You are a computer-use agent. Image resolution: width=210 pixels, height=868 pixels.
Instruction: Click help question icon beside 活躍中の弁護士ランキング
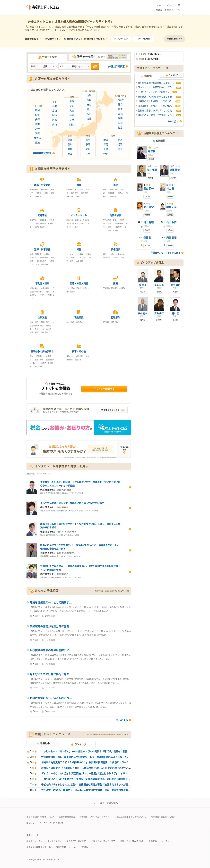177,133
